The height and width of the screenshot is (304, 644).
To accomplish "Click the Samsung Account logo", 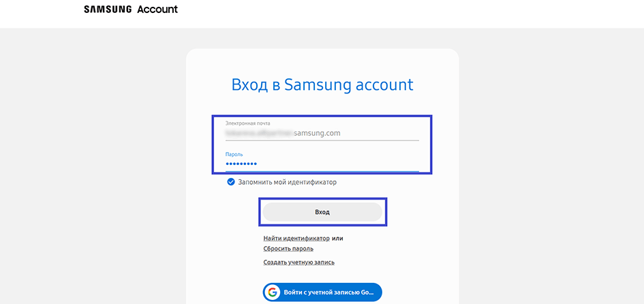I will (130, 10).
